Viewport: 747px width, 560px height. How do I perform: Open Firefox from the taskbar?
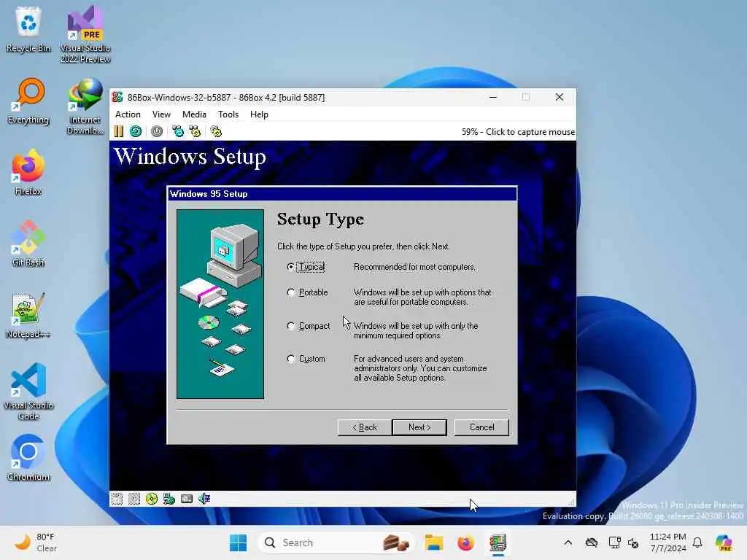465,542
